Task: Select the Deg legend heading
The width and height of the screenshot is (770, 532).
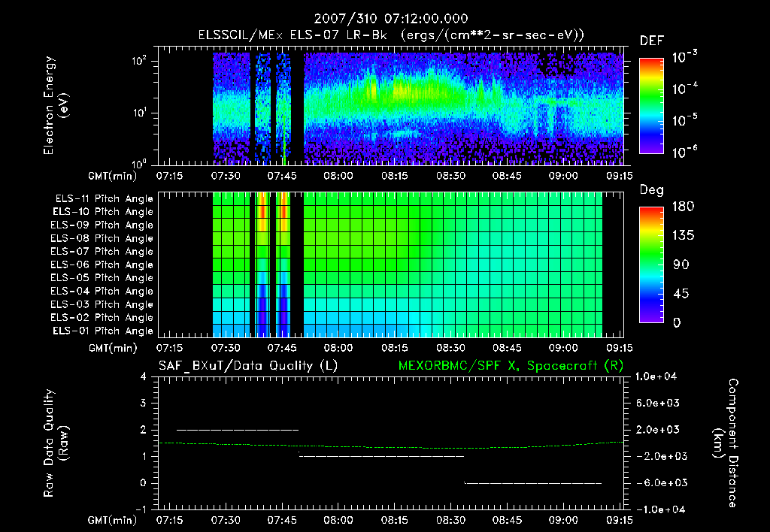Action: pos(652,190)
